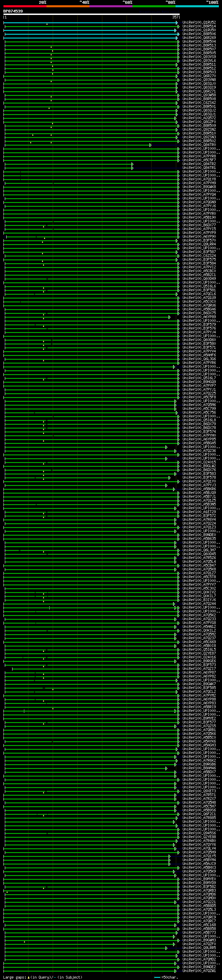The width and height of the screenshot is (222, 980).
Task: Click label UniRef100_A5C168
Action: click(x=199, y=925)
